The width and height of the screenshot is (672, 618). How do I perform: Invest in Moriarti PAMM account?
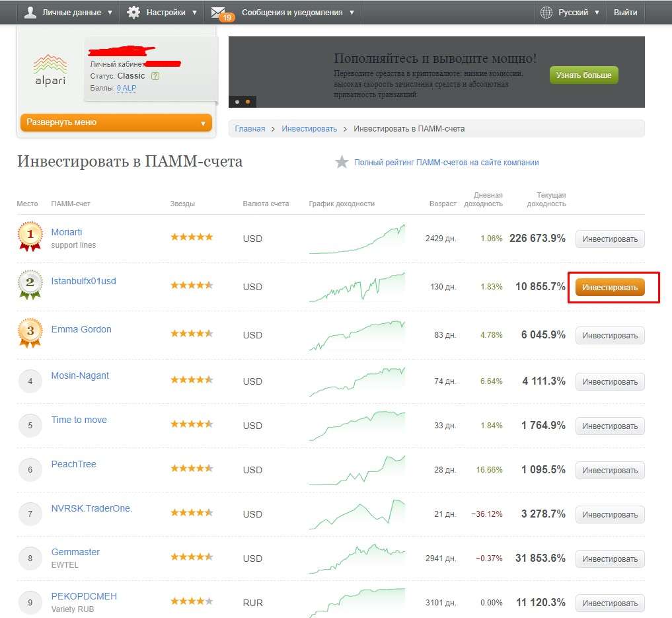tap(610, 239)
